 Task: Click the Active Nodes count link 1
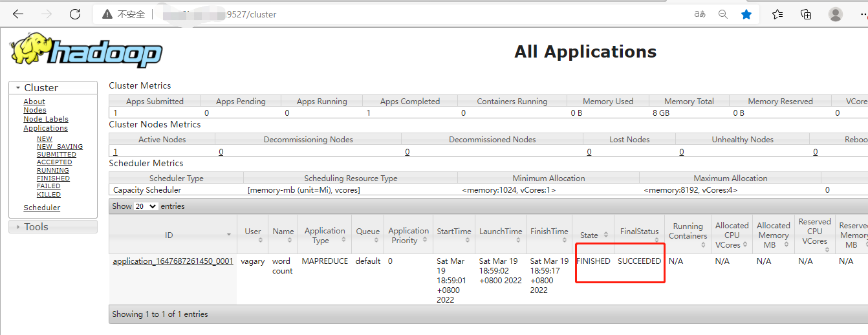coord(115,152)
